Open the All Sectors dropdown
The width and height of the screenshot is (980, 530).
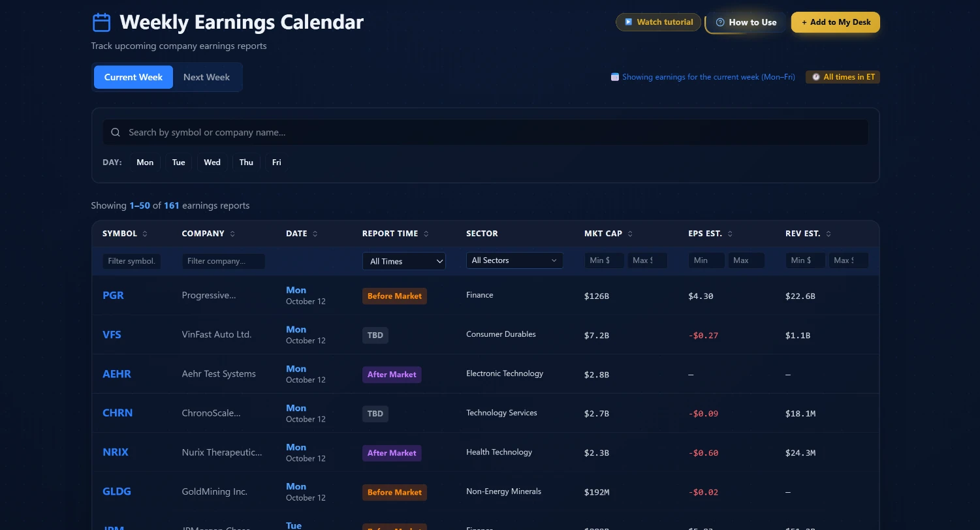click(x=514, y=260)
